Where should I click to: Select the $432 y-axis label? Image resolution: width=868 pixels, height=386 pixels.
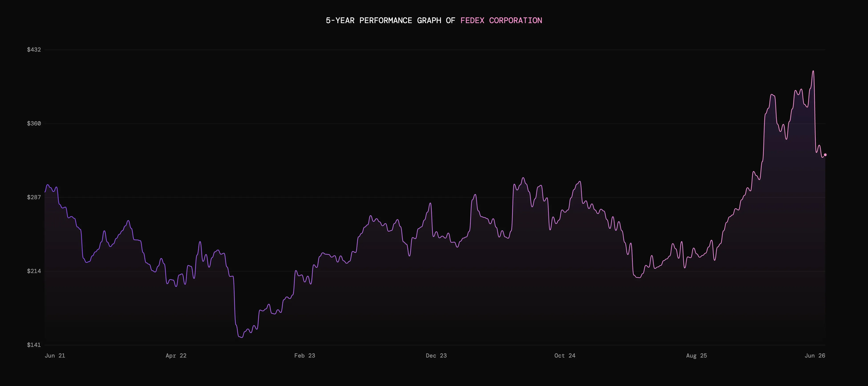34,50
